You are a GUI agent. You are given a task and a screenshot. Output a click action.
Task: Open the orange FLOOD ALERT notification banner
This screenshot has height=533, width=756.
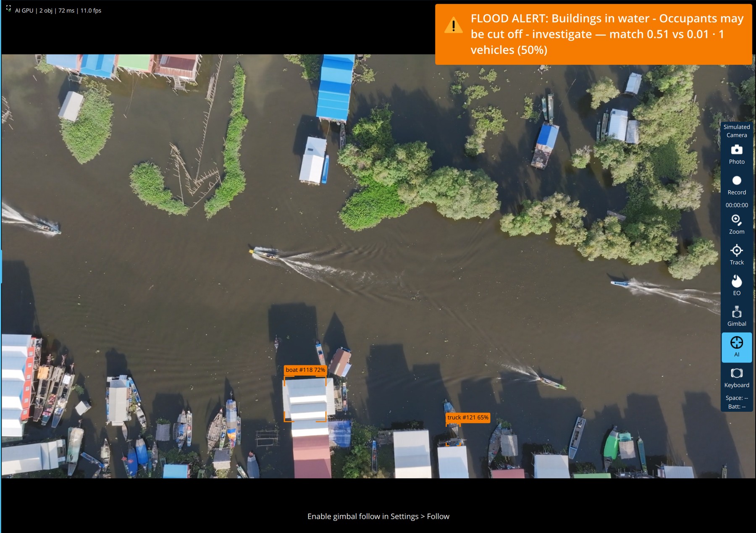pyautogui.click(x=593, y=34)
